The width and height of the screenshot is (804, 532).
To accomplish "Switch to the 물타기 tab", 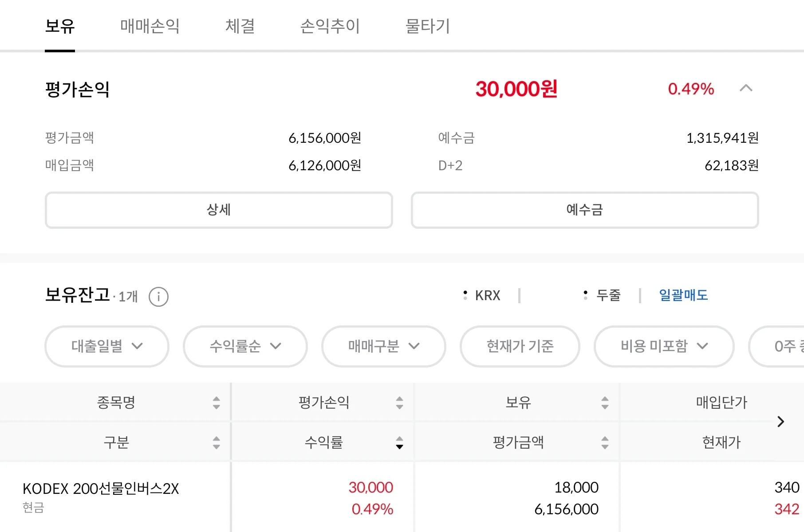I will coord(428,26).
